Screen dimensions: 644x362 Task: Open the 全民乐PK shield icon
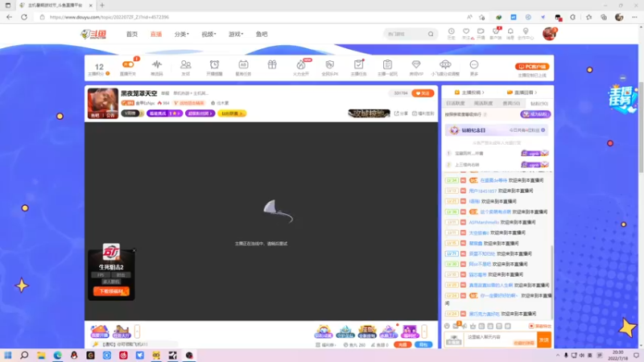click(330, 64)
